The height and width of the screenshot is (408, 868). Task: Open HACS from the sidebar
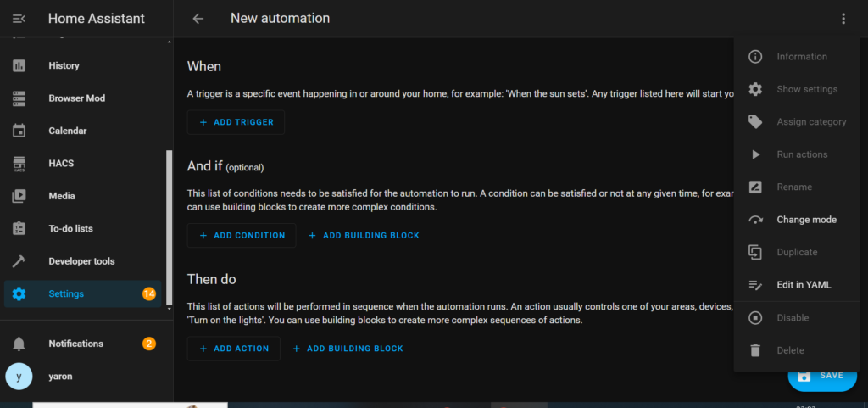83,164
